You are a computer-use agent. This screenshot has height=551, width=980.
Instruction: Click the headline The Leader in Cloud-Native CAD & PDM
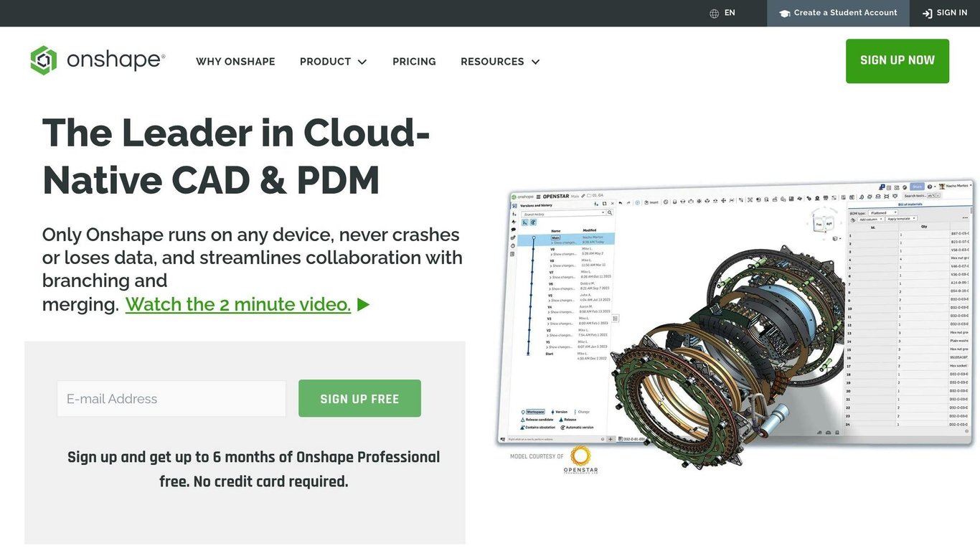[237, 156]
